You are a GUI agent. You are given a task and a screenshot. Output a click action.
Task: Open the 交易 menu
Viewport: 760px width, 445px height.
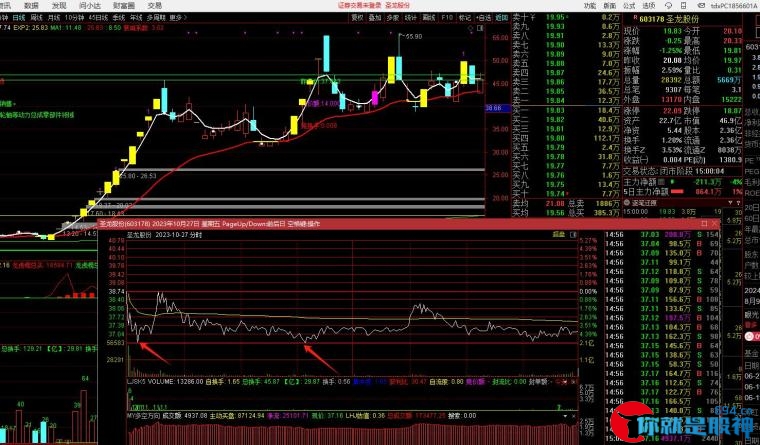155,6
